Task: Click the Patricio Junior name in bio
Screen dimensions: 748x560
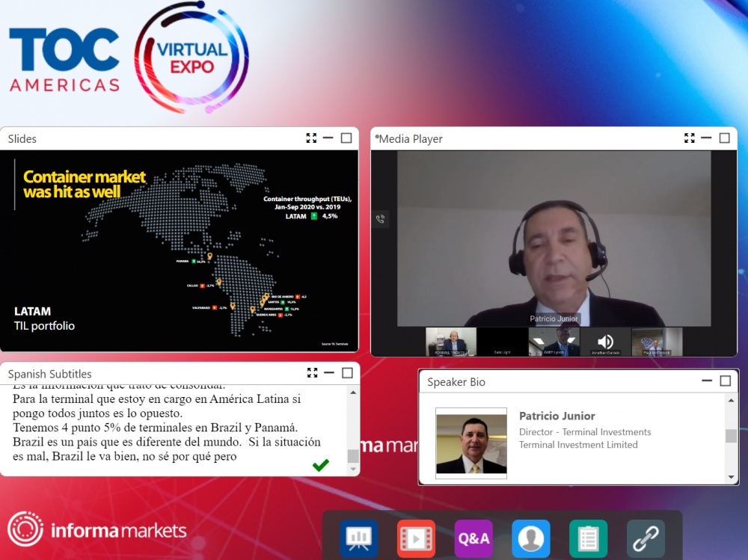Action: [557, 416]
